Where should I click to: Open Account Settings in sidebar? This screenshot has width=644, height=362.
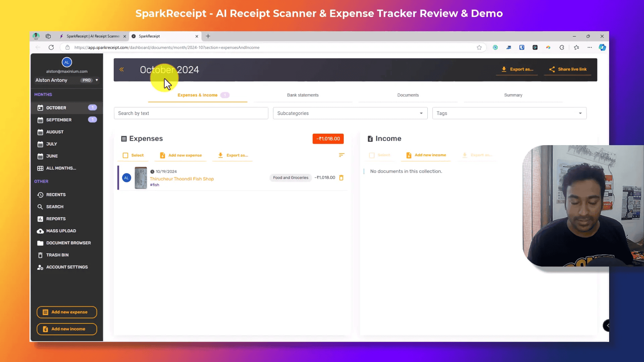(67, 267)
